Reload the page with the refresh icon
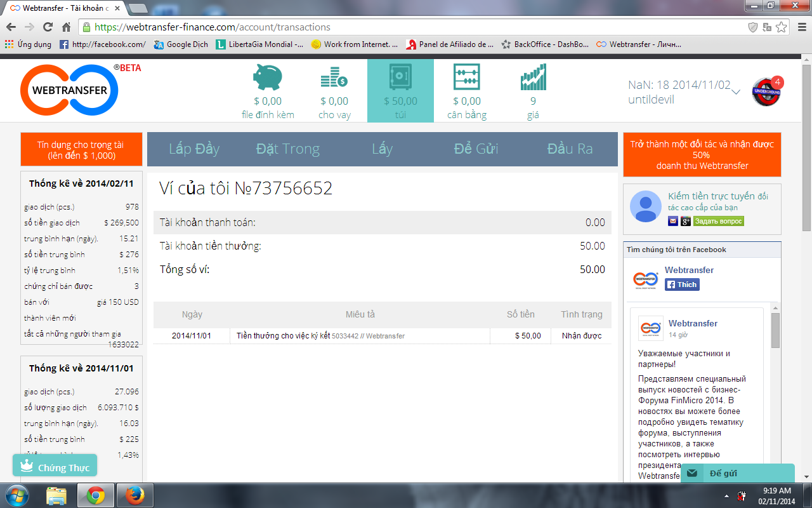The width and height of the screenshot is (812, 508). (48, 27)
